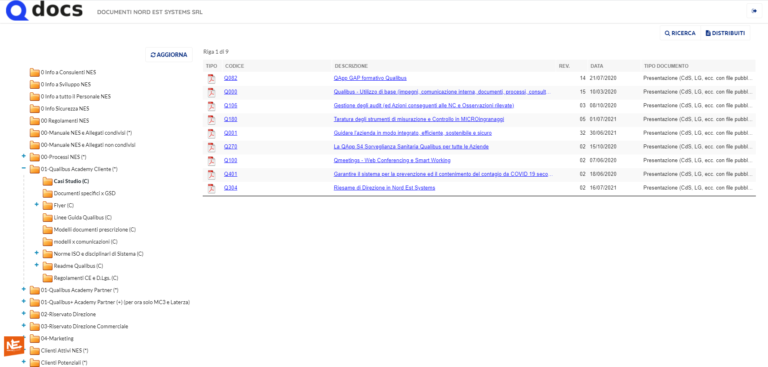Open the Q082 code link

click(x=231, y=78)
